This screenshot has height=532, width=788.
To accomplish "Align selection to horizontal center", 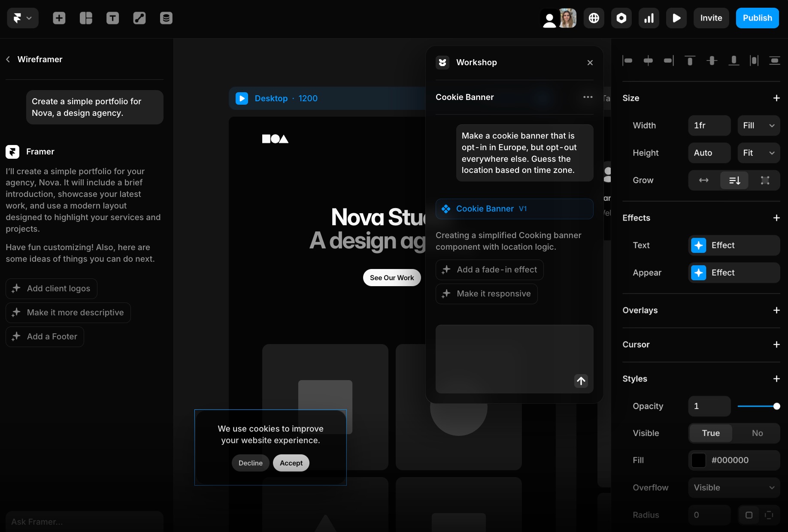I will pyautogui.click(x=648, y=60).
